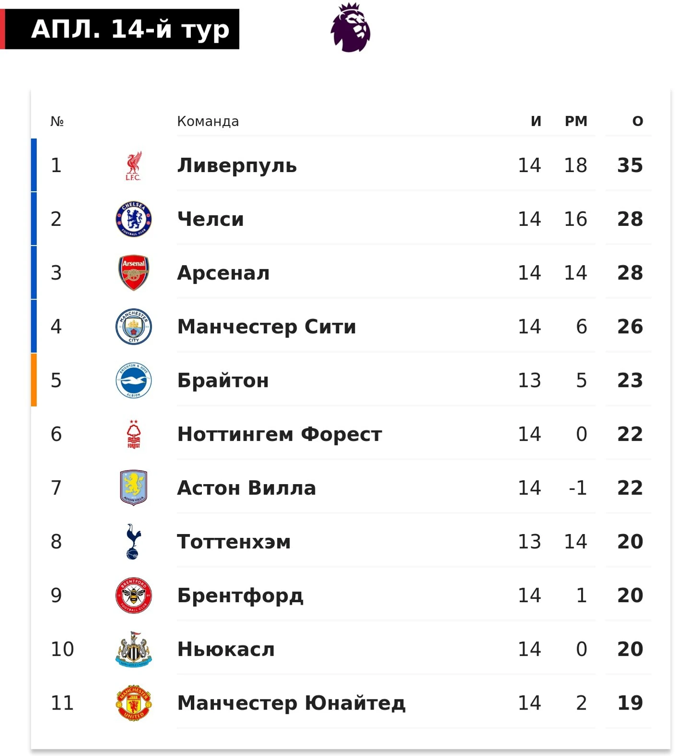
Task: Click the О points column header
Action: tap(638, 121)
